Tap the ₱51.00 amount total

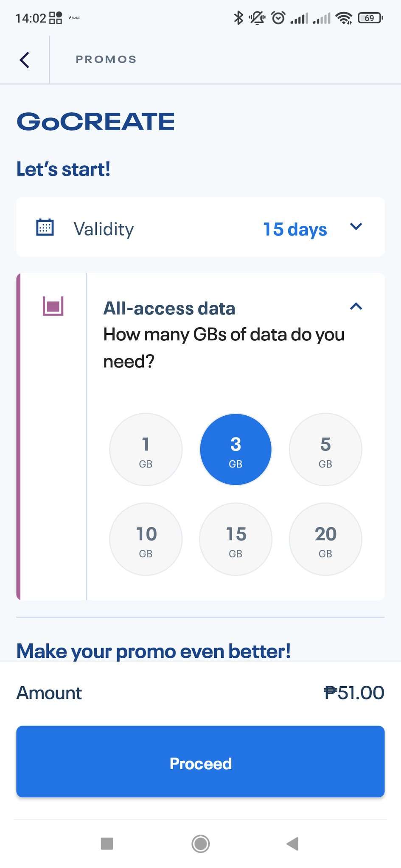pyautogui.click(x=354, y=693)
